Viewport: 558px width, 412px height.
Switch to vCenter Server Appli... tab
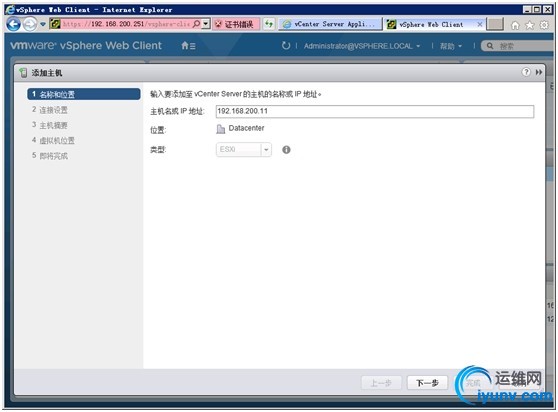331,24
